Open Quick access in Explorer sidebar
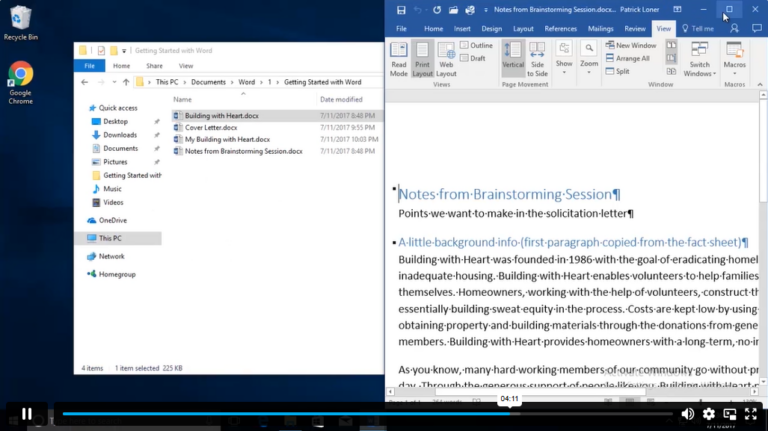 (118, 108)
